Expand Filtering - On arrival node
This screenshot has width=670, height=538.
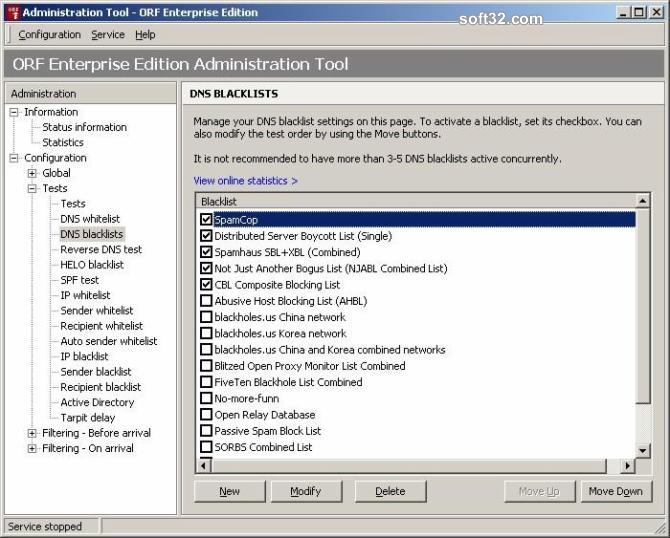(32, 449)
